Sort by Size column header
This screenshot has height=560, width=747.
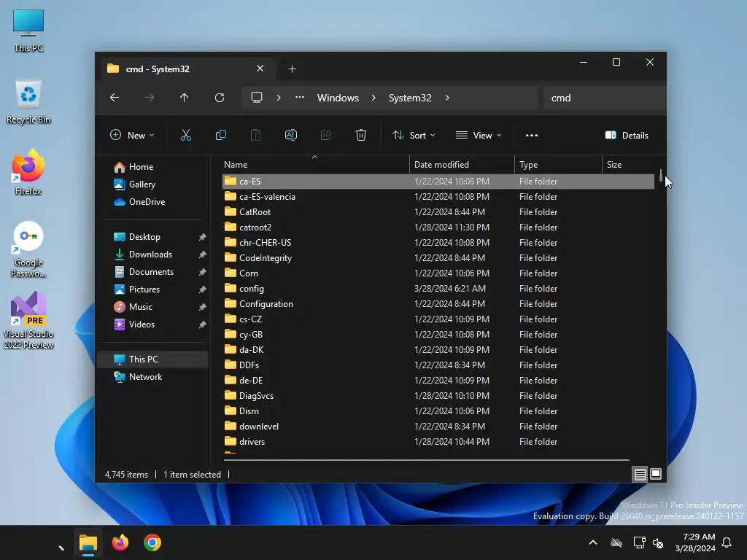click(x=629, y=165)
